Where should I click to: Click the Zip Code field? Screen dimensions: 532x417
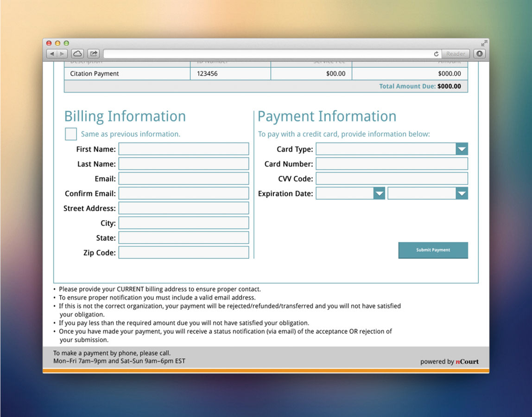pyautogui.click(x=184, y=252)
